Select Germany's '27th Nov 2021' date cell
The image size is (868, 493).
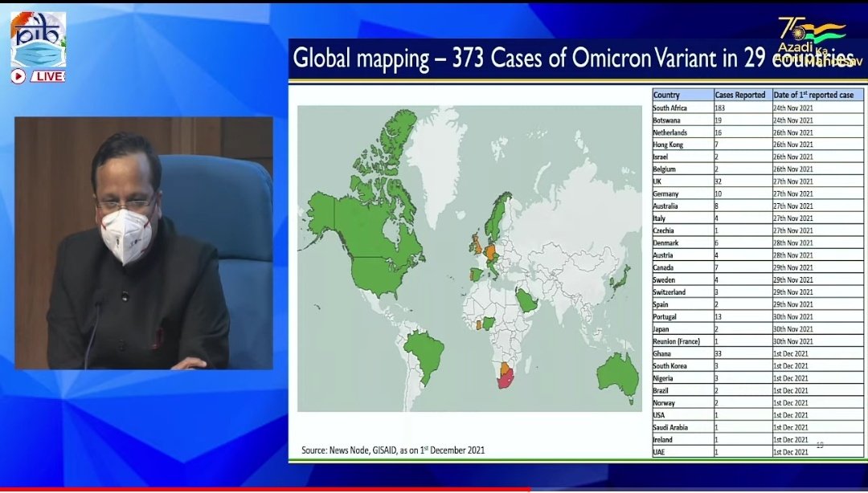(817, 194)
